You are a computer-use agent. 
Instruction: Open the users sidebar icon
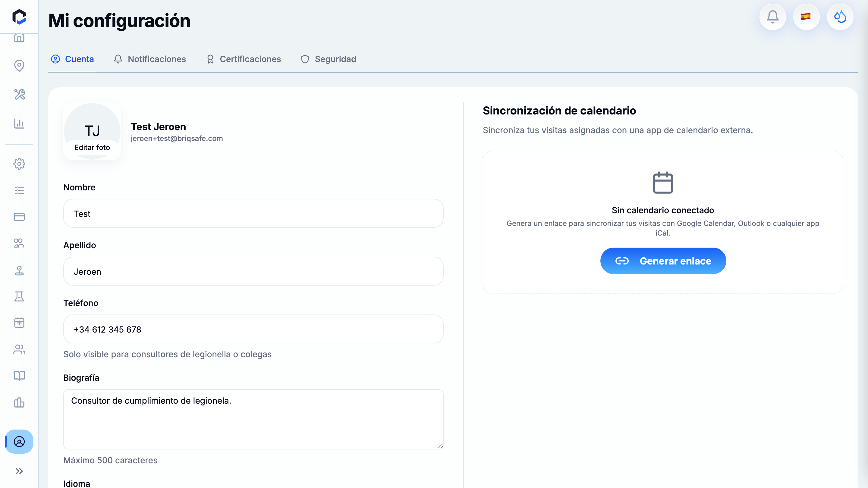coord(19,349)
